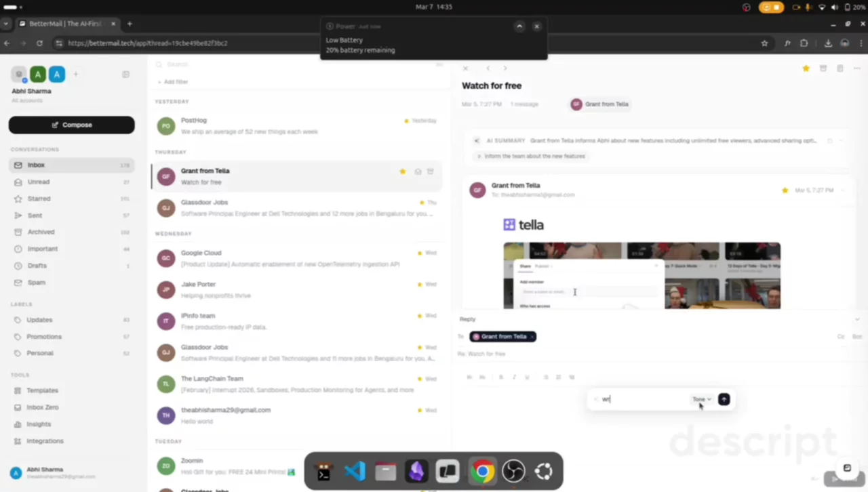Screen dimensions: 868x492
Task: Open the Spam folder
Action: tap(71, 283)
